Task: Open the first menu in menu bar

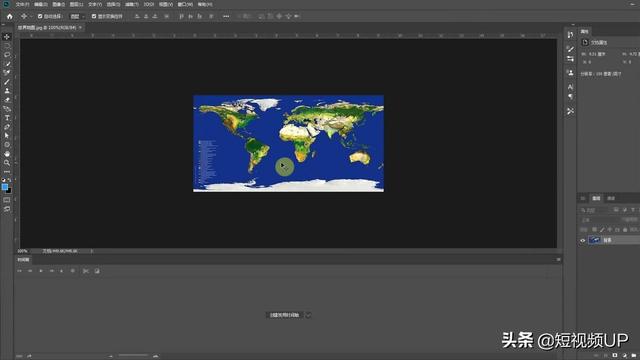Action: (22, 4)
